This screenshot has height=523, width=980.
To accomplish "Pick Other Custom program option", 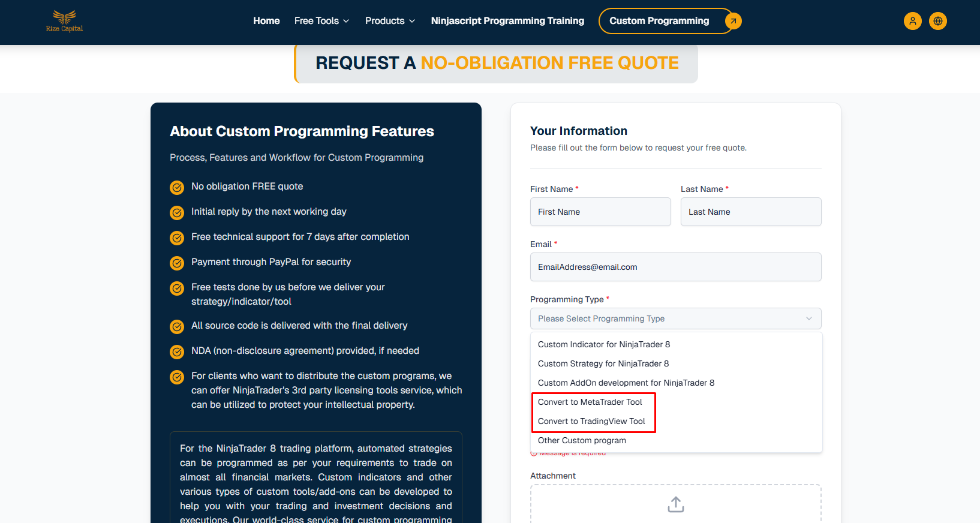I will [x=677, y=440].
